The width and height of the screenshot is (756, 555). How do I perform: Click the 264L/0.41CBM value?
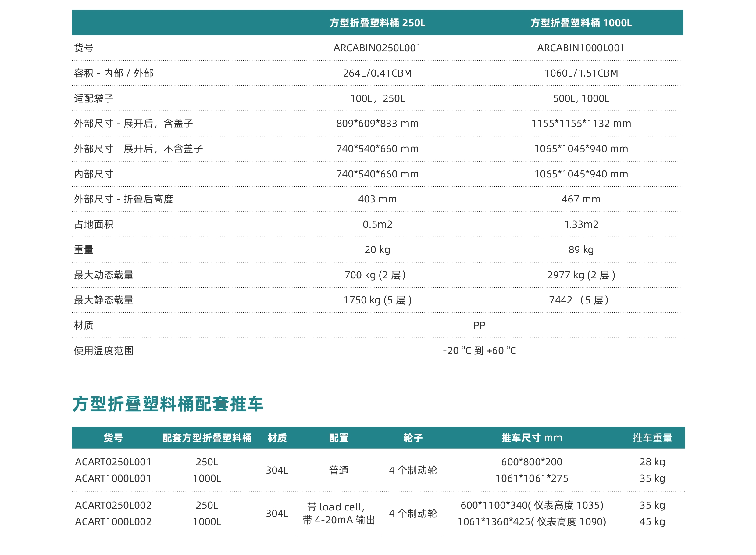[x=377, y=73]
